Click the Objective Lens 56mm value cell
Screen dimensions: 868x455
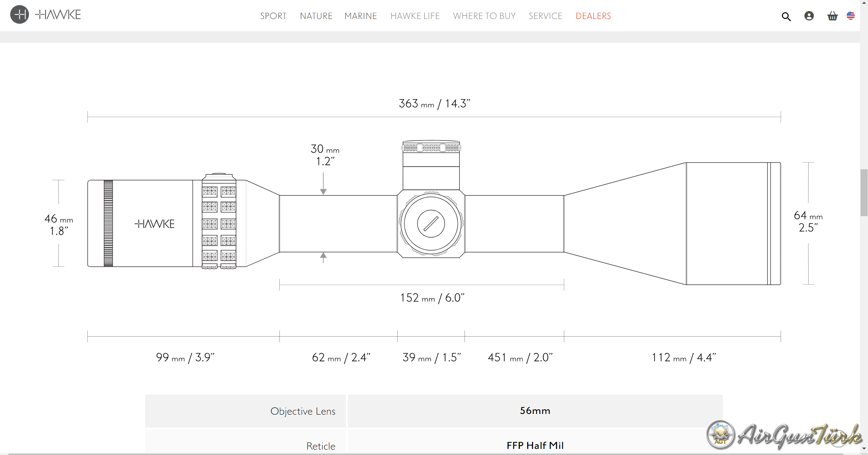[535, 411]
